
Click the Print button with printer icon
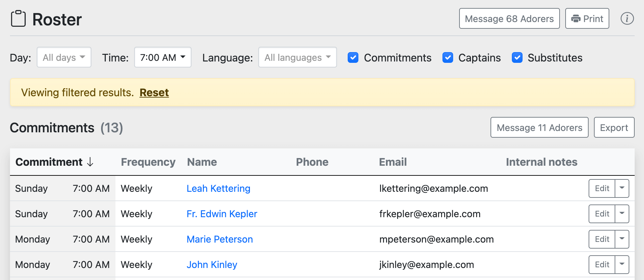[587, 19]
